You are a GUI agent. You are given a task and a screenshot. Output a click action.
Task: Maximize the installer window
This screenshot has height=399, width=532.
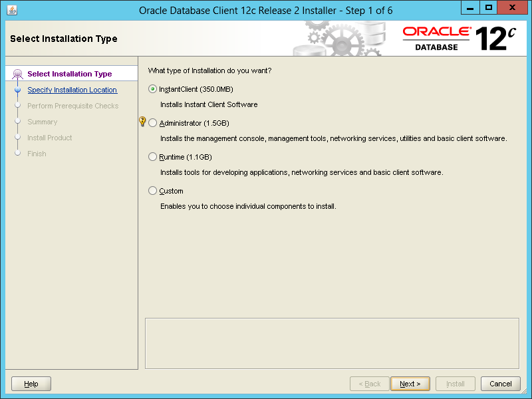tap(489, 9)
